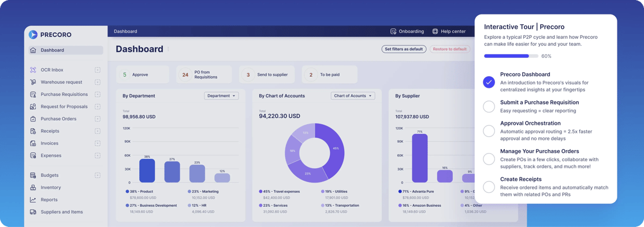Viewport: 644px width, 227px height.
Task: Click the OCR Inbox scan icon
Action: [33, 70]
